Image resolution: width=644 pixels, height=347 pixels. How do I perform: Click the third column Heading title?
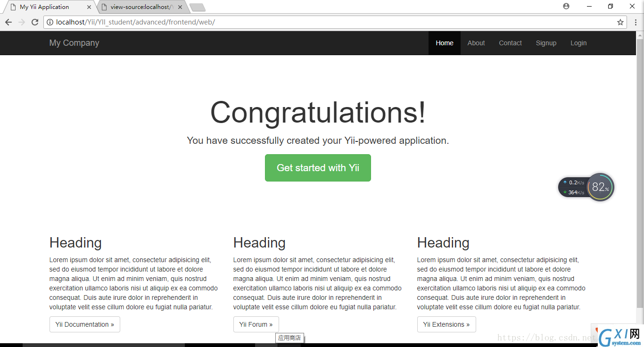point(443,243)
